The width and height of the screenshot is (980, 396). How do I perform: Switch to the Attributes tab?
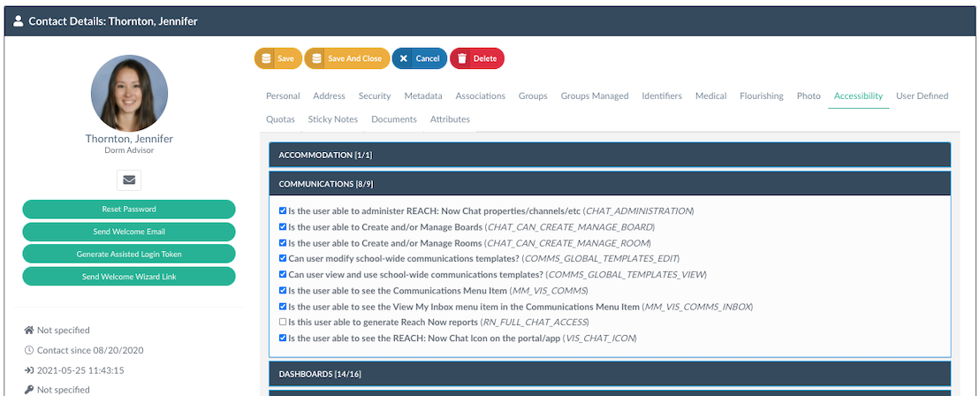coord(450,118)
